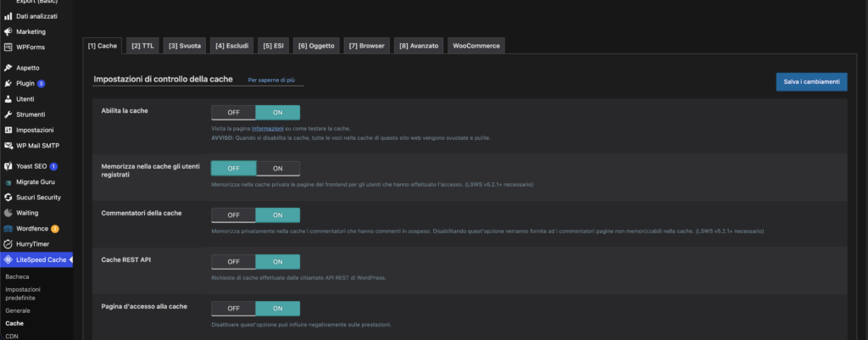This screenshot has height=340, width=868.
Task: Open the [8] Avanzato tab
Action: [419, 46]
